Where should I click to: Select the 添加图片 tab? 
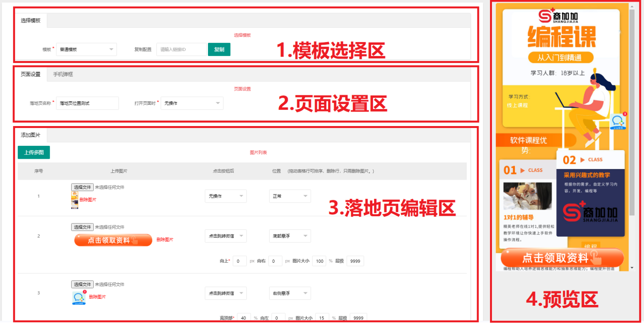[x=31, y=135]
